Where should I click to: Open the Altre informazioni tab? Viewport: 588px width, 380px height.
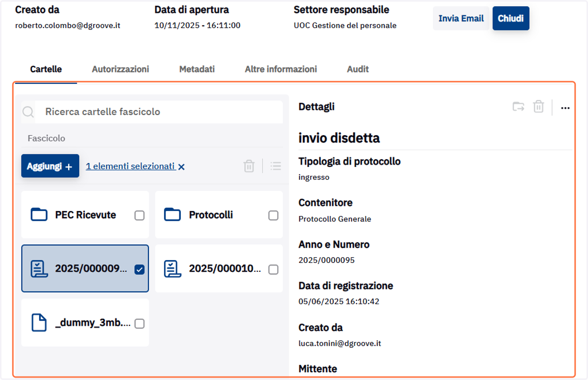point(281,69)
